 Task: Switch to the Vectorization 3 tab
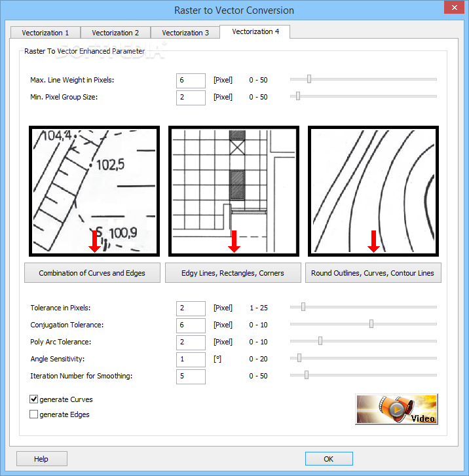(185, 33)
